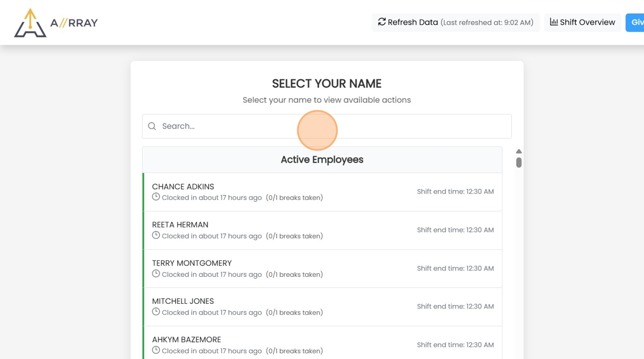Click Shift end time for Mitchell Jones
This screenshot has height=359, width=644.
tap(455, 307)
